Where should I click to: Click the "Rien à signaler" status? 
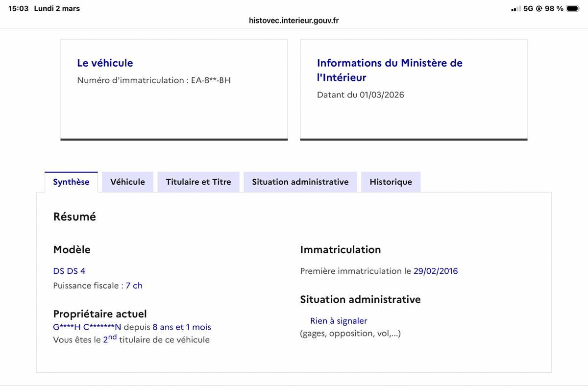point(339,321)
